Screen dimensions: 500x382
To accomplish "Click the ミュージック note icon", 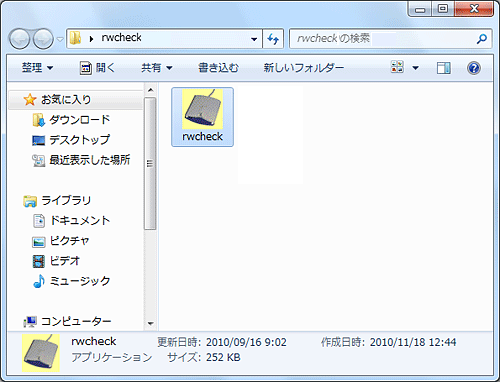I will point(39,281).
